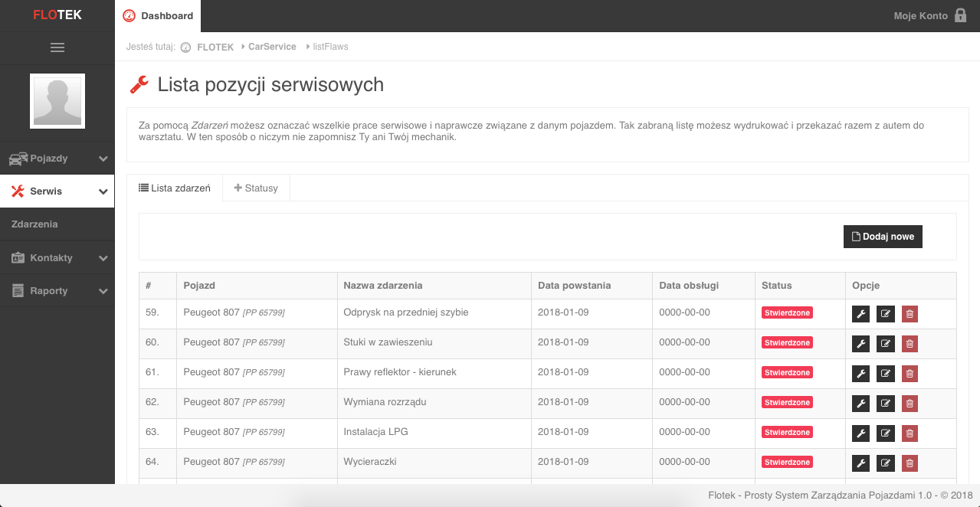Select the Serwis sidebar menu item
Image resolution: width=980 pixels, height=507 pixels.
point(57,191)
